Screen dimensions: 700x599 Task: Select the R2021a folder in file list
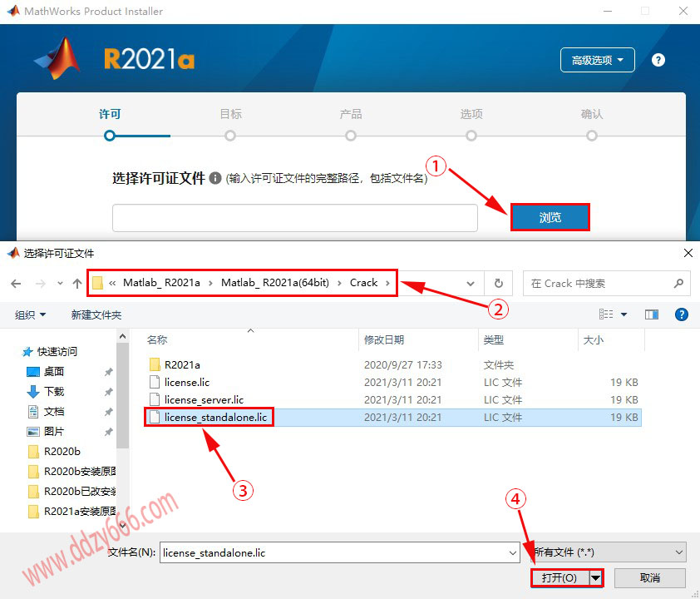(x=182, y=365)
